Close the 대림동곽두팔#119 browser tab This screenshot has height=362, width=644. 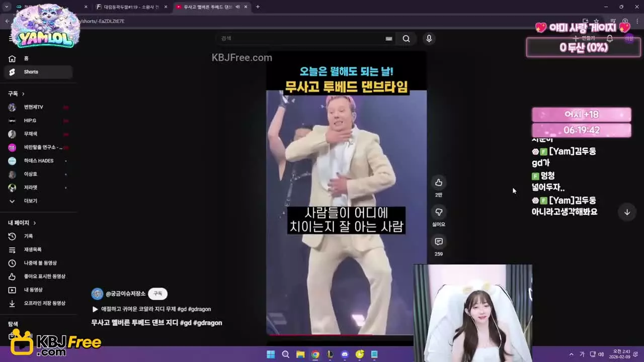(166, 7)
